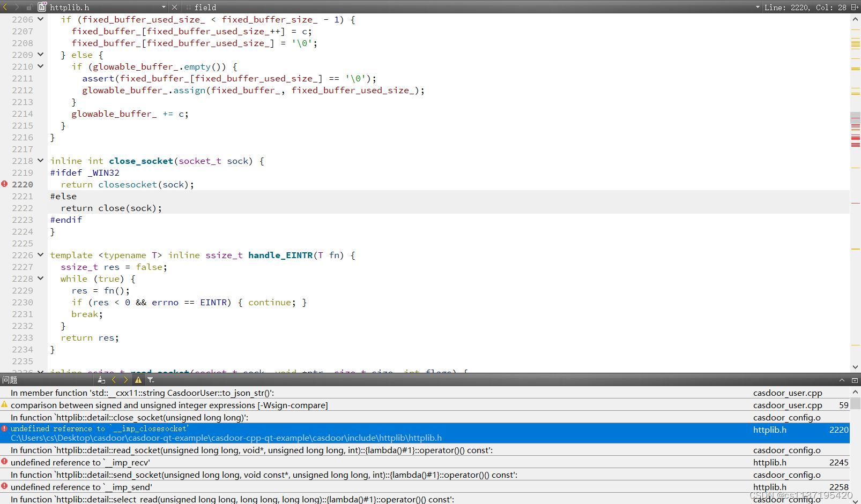
Task: Click the httplib.h header file icon
Action: click(42, 7)
